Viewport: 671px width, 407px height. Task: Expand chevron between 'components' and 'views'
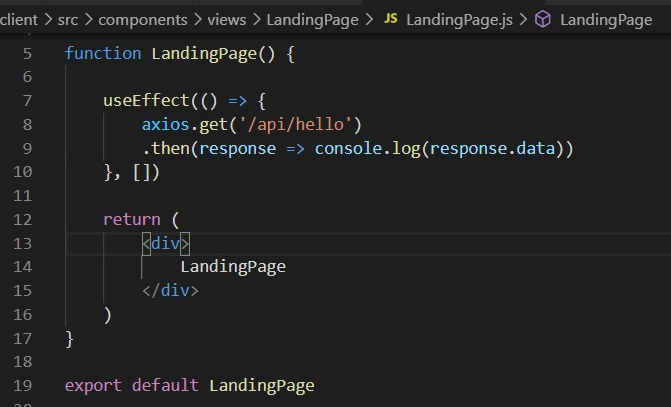[x=197, y=20]
